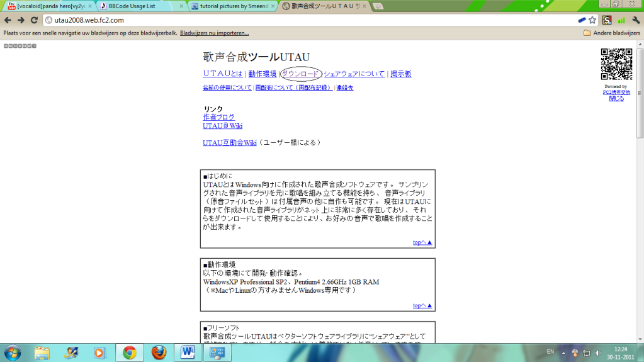Click the S extension icon in toolbar
The width and height of the screenshot is (644, 362).
(x=607, y=20)
